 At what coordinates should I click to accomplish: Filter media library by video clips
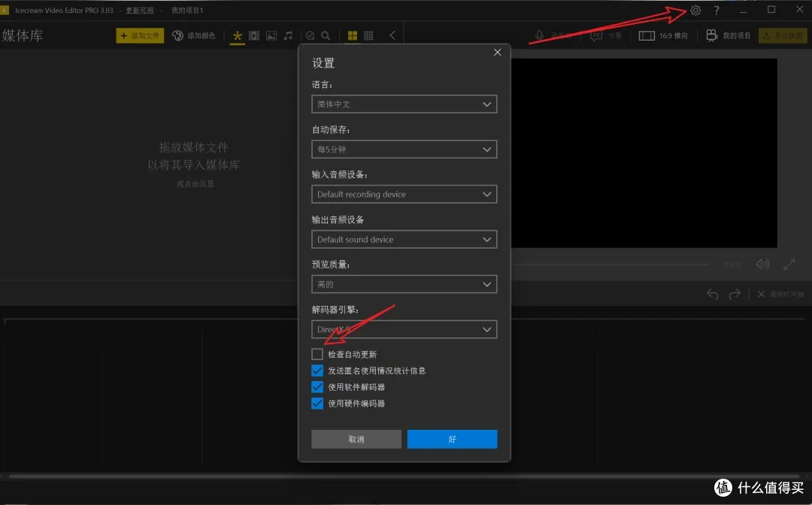[x=254, y=36]
